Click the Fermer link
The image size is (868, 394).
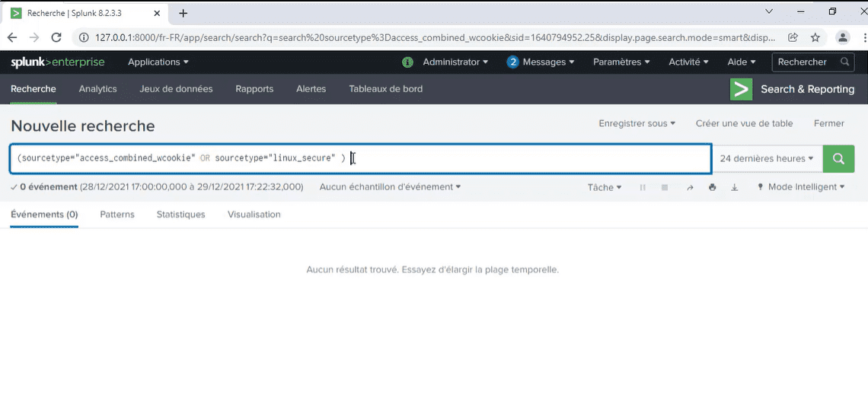click(828, 123)
